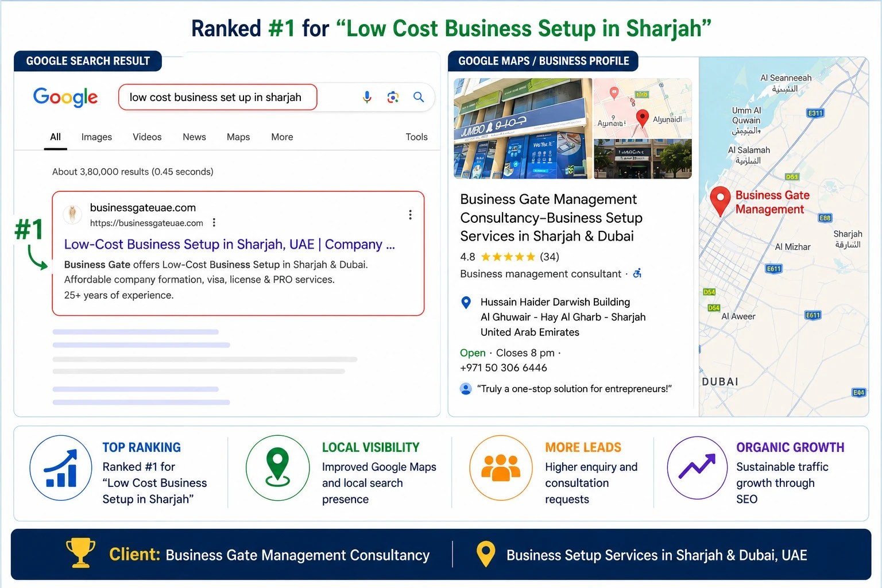
Task: Click the E311 road badge on map
Action: (815, 113)
